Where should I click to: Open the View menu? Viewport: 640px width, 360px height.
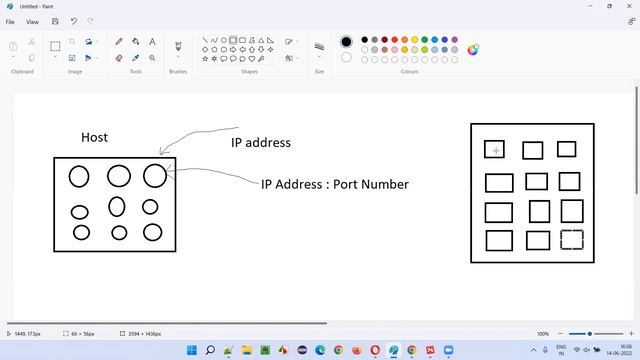(32, 22)
